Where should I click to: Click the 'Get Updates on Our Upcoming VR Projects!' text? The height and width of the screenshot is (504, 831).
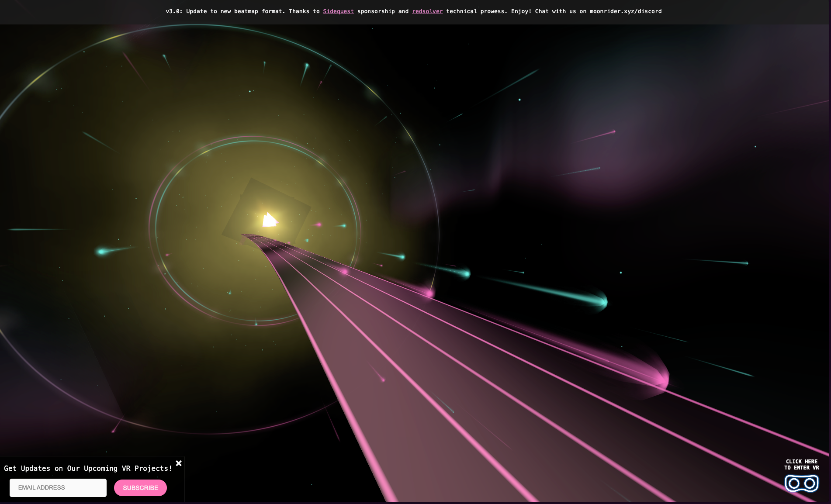88,468
